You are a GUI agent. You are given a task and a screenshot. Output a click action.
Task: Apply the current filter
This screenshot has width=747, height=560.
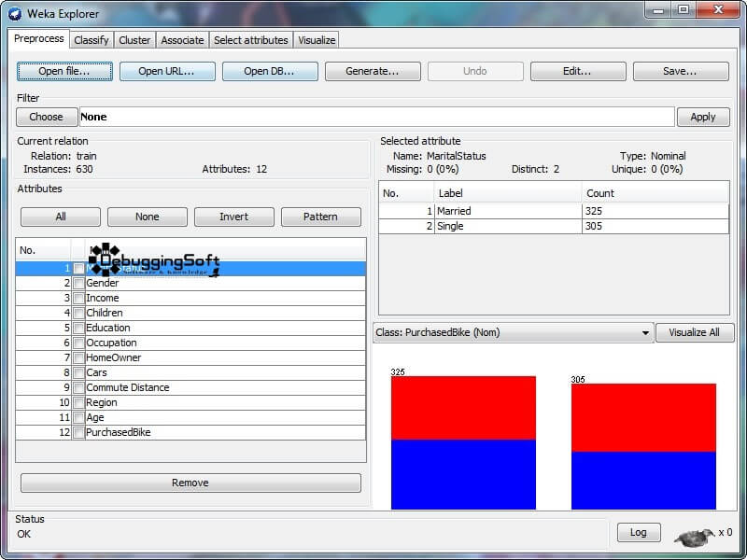point(703,118)
